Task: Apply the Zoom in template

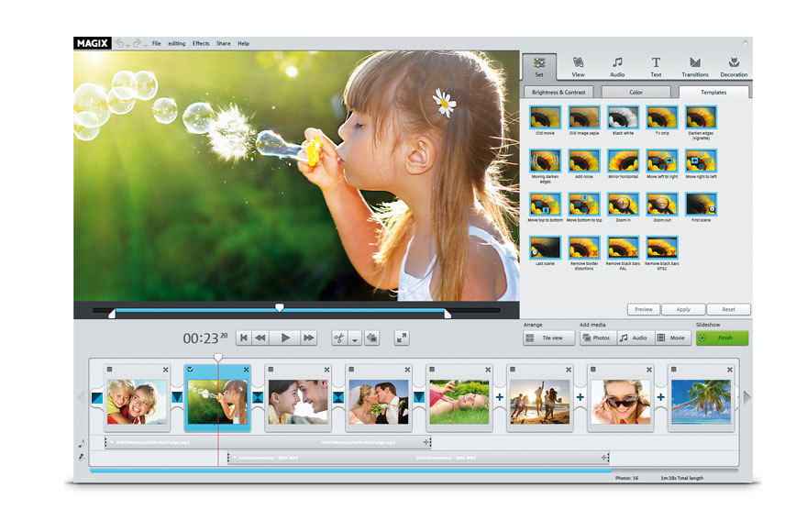Action: click(622, 205)
